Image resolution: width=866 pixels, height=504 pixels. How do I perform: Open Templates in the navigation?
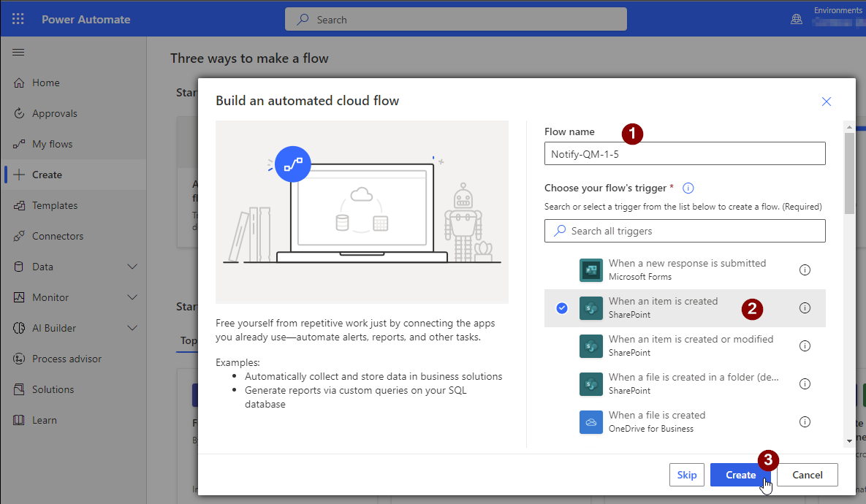[x=74, y=205]
